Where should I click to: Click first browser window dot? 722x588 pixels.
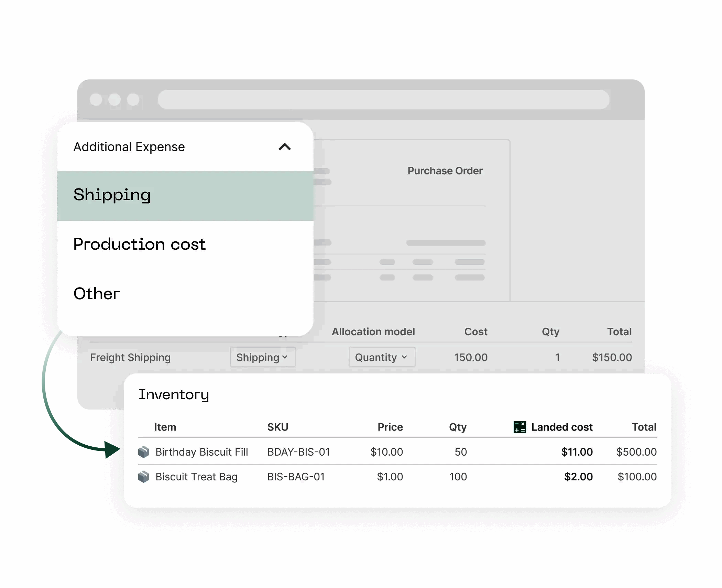click(96, 100)
